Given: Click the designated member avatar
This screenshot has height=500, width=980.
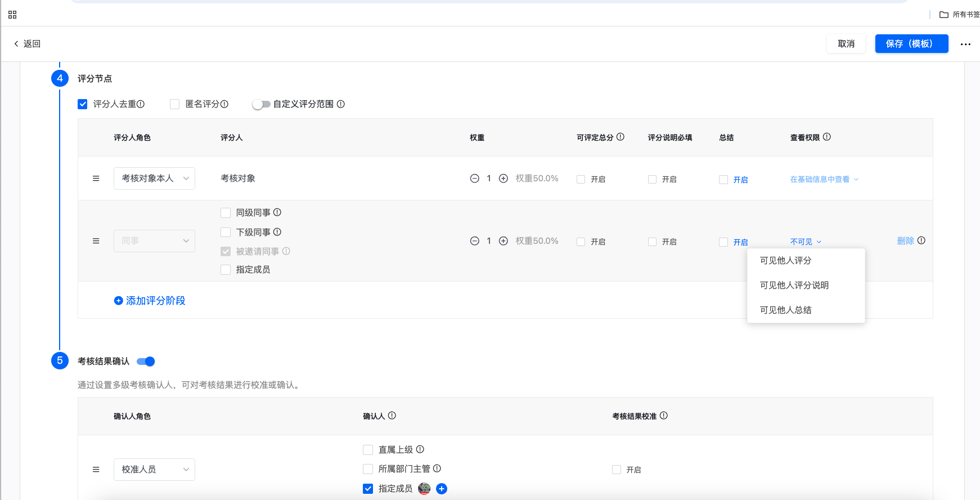Looking at the screenshot, I should (x=424, y=489).
